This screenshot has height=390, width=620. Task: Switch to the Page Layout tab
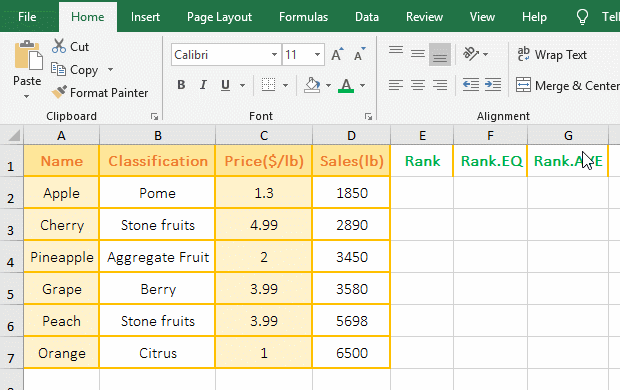219,17
